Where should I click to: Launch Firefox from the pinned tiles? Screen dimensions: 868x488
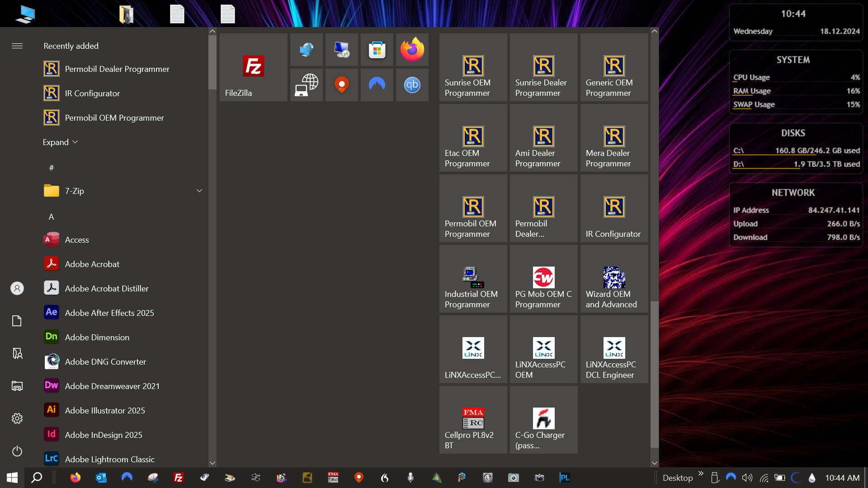(412, 50)
